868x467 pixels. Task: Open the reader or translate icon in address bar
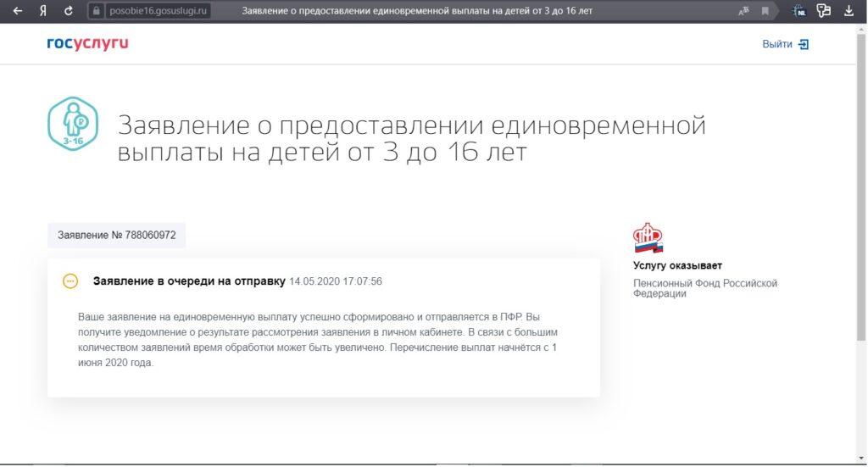point(743,11)
